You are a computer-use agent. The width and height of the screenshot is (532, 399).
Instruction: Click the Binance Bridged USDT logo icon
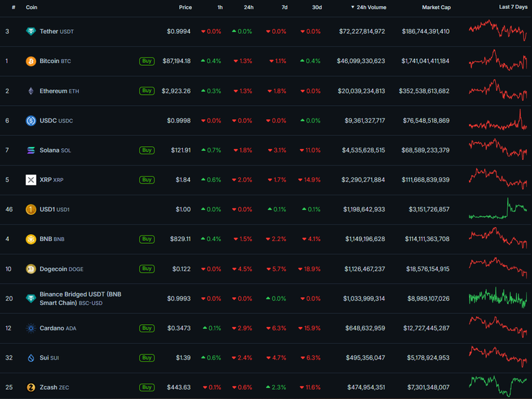31,299
